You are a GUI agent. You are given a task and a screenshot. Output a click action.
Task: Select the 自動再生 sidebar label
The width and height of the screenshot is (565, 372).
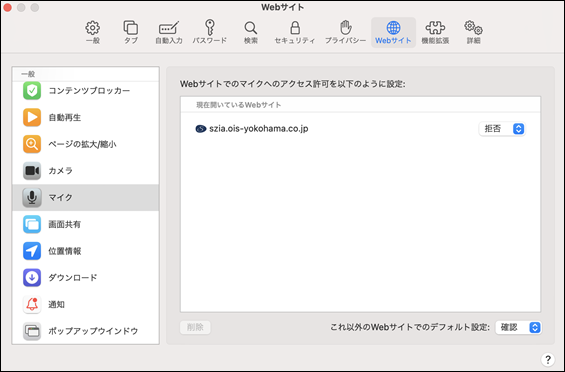[x=64, y=117]
